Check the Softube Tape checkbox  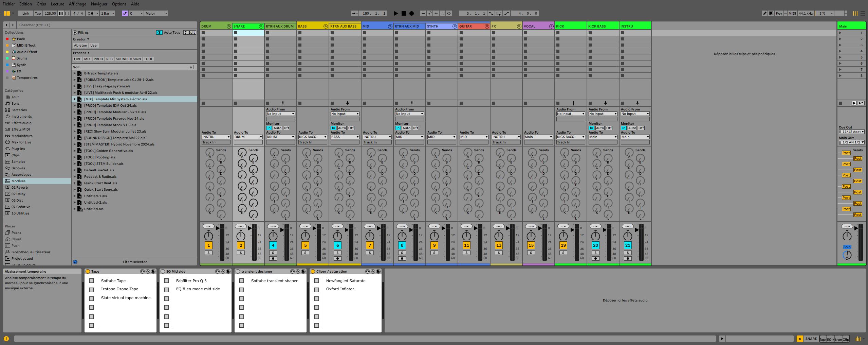pos(92,281)
